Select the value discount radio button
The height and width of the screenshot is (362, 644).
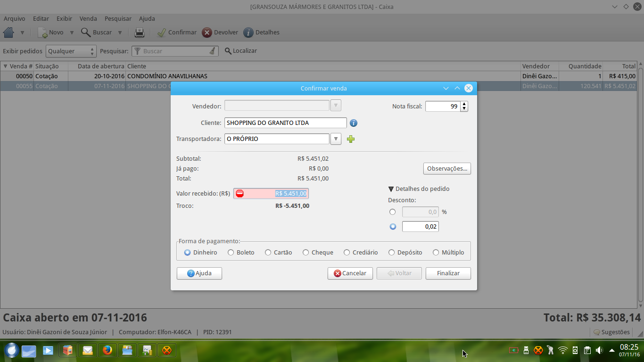click(393, 227)
